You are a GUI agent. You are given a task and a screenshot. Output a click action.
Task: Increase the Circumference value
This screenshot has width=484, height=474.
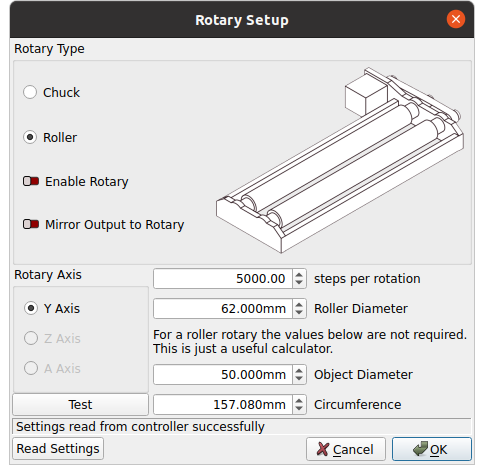(x=299, y=400)
